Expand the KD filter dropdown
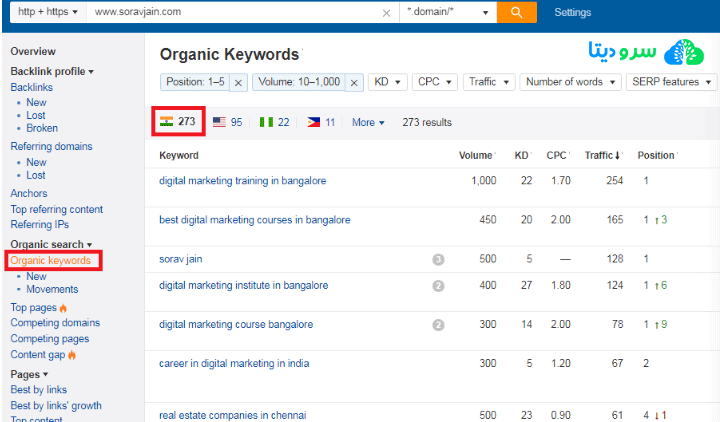The image size is (720, 422). [387, 82]
